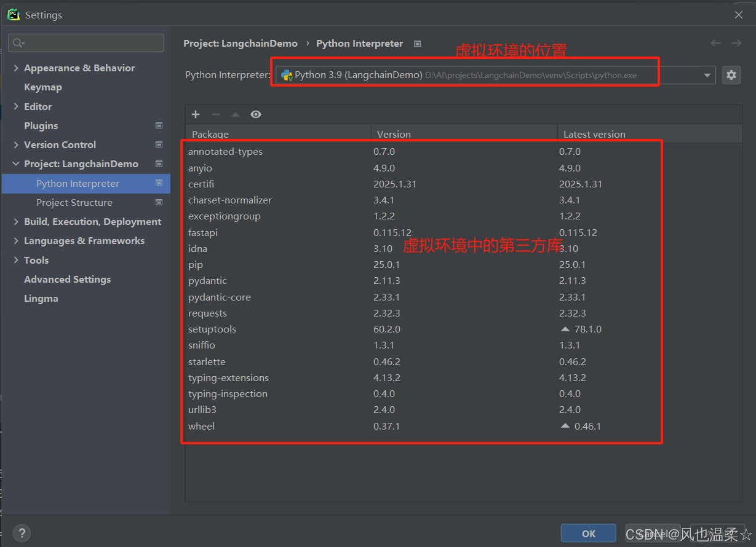The height and width of the screenshot is (547, 756).
Task: Click the upgrade package up-arrow icon
Action: click(235, 114)
